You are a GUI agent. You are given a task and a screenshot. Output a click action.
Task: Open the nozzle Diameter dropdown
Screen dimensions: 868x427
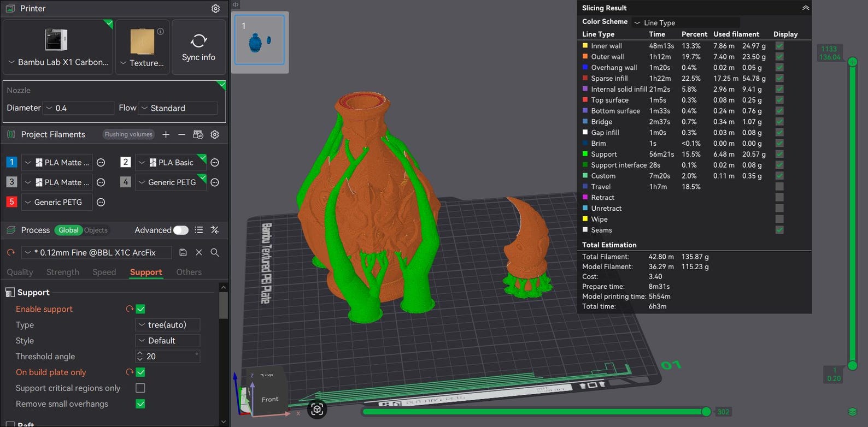[x=79, y=108]
